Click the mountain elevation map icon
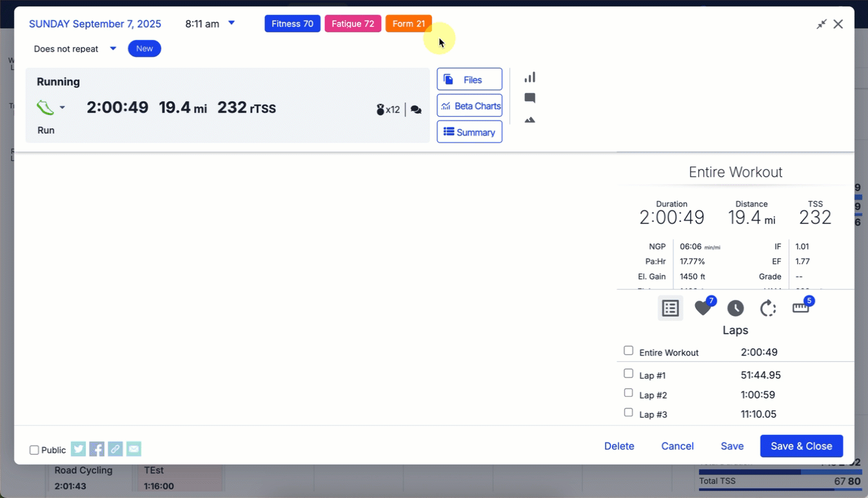Viewport: 868px width, 498px height. pyautogui.click(x=529, y=120)
